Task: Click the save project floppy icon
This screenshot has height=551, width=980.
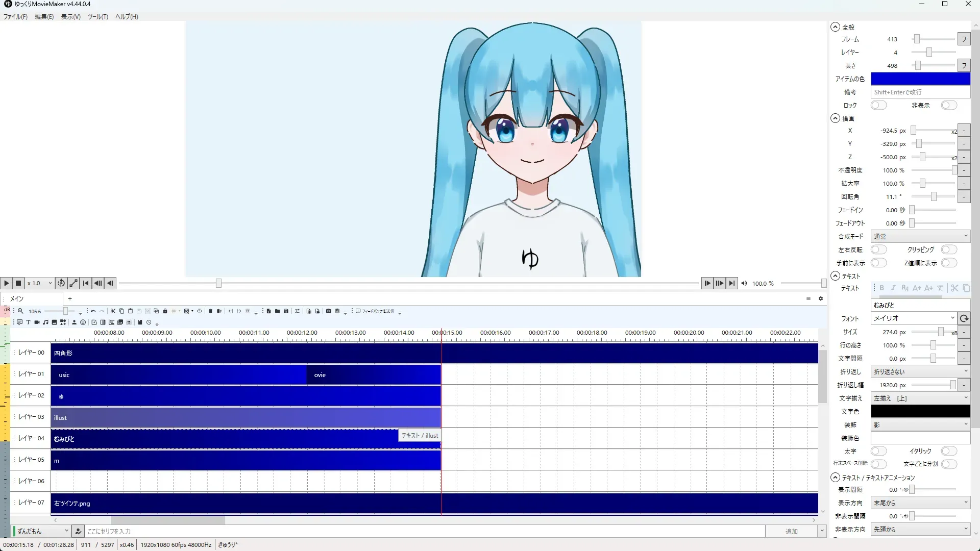Action: [x=286, y=311]
